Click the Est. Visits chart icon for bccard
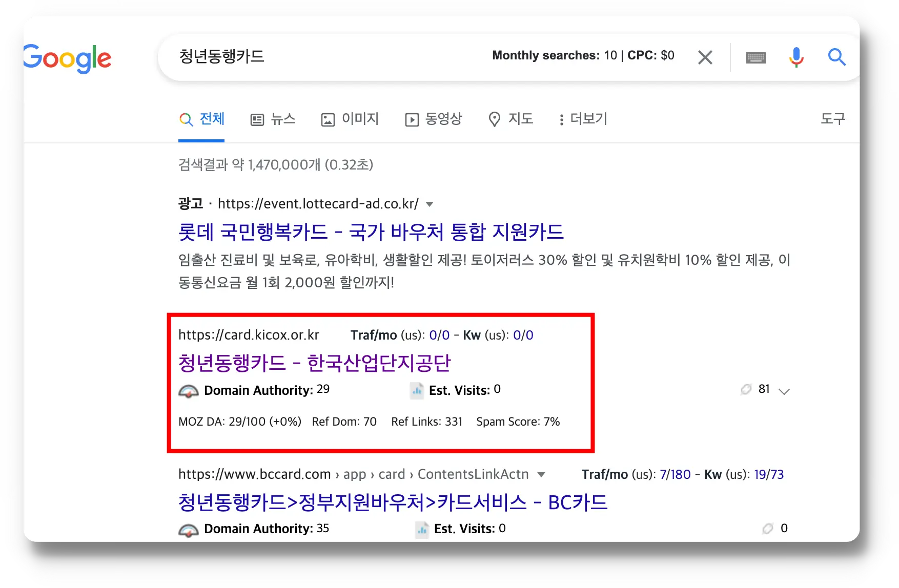Image resolution: width=899 pixels, height=588 pixels. click(x=422, y=529)
